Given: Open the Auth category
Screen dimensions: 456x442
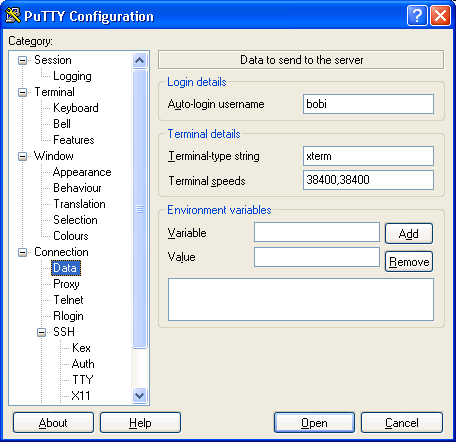Looking at the screenshot, I should click(x=83, y=364).
